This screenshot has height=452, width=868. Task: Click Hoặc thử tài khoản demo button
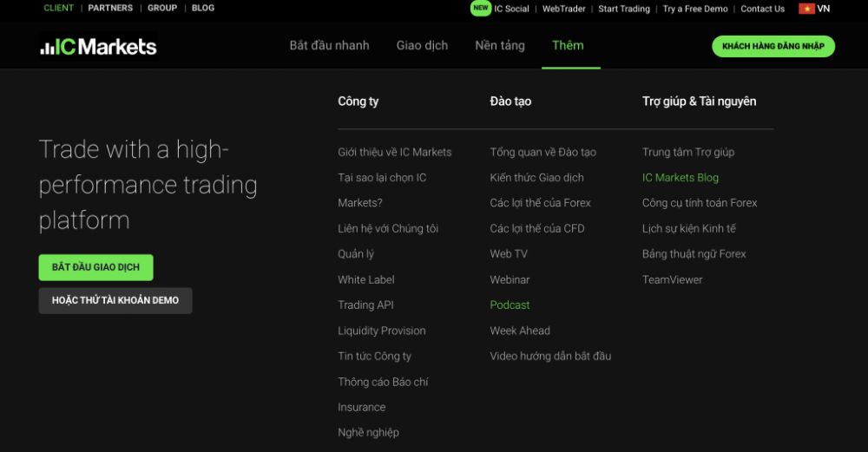[115, 300]
